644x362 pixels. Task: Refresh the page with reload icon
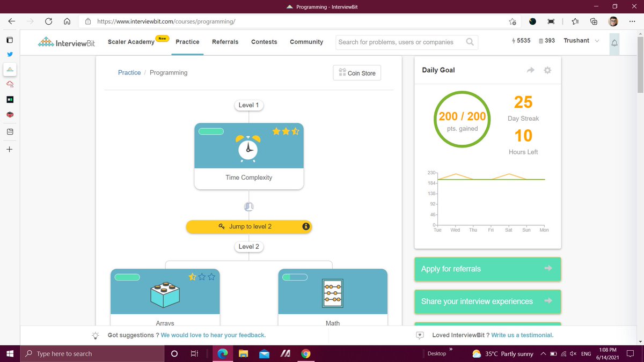pos(49,21)
